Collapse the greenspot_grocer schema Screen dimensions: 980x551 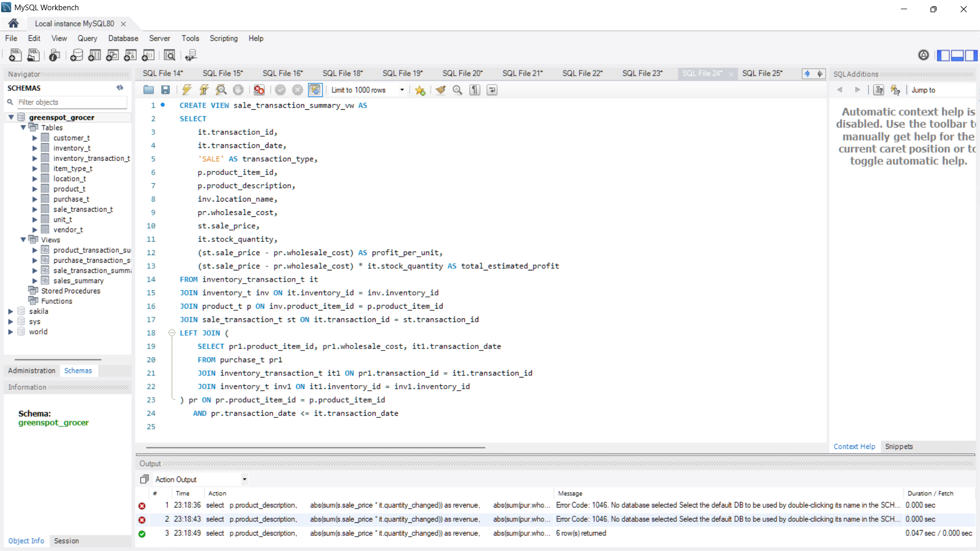(x=11, y=117)
